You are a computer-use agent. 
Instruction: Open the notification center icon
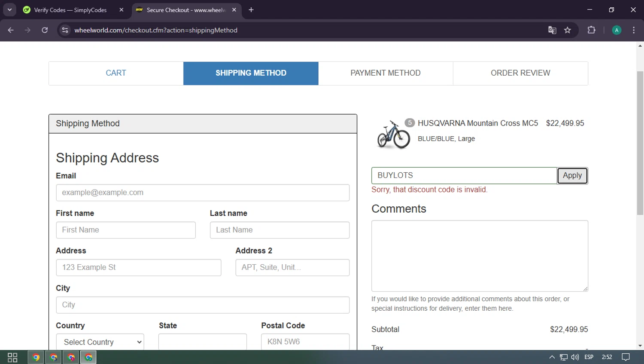coord(626,357)
